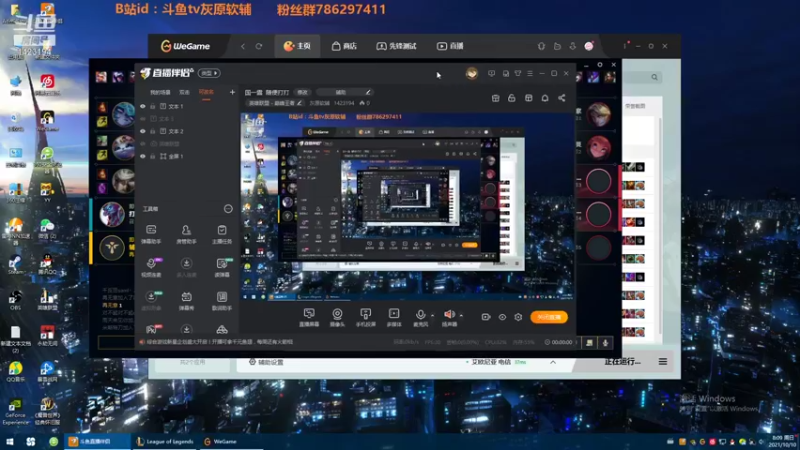Click the WeGame refresh icon
Viewport: 800px width, 450px height.
(x=259, y=46)
